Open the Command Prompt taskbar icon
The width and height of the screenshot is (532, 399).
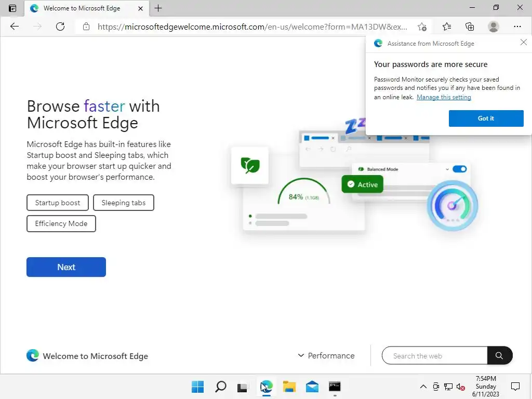pos(335,387)
